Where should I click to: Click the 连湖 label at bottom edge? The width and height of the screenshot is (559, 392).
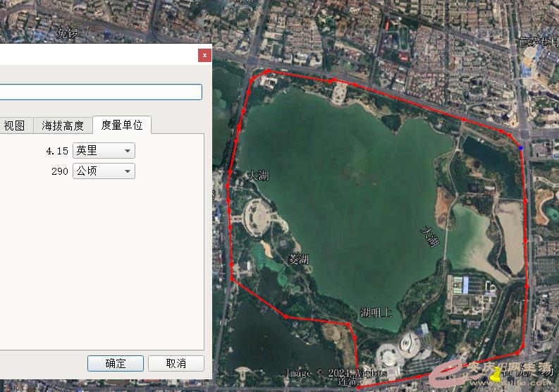348,381
